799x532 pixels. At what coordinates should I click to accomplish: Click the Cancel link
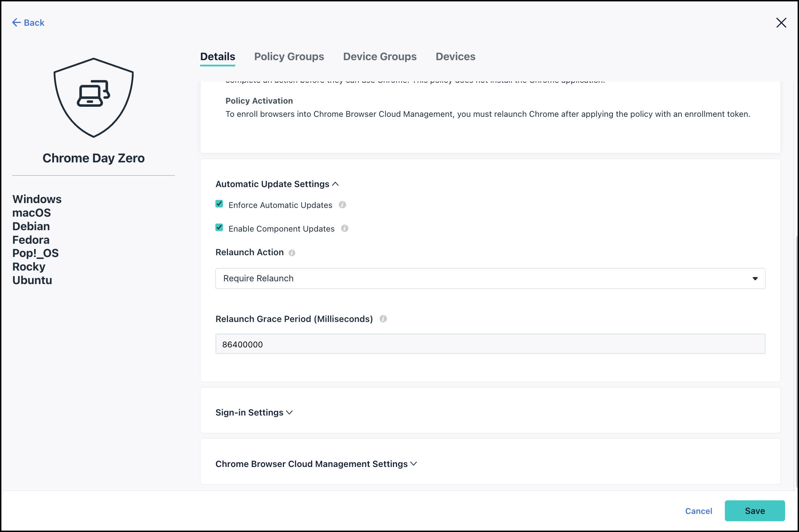point(698,511)
